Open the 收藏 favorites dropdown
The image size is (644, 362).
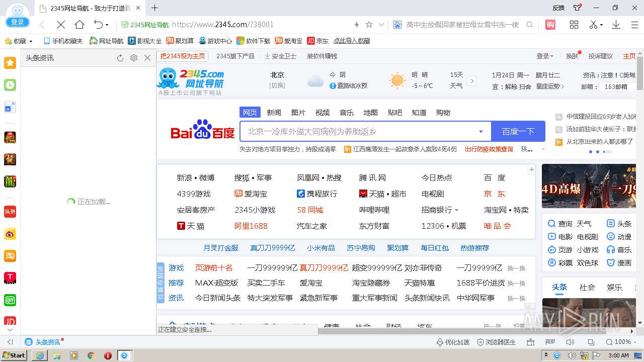[x=19, y=41]
